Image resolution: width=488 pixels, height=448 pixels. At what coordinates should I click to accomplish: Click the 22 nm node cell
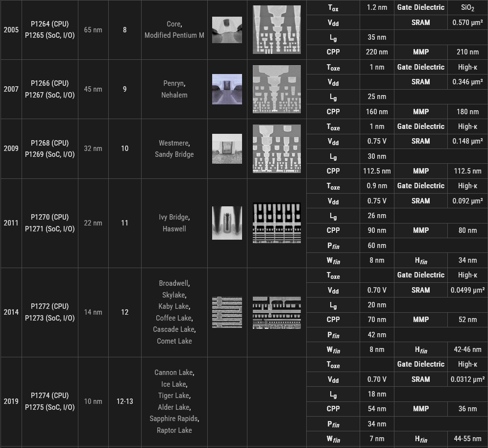93,223
